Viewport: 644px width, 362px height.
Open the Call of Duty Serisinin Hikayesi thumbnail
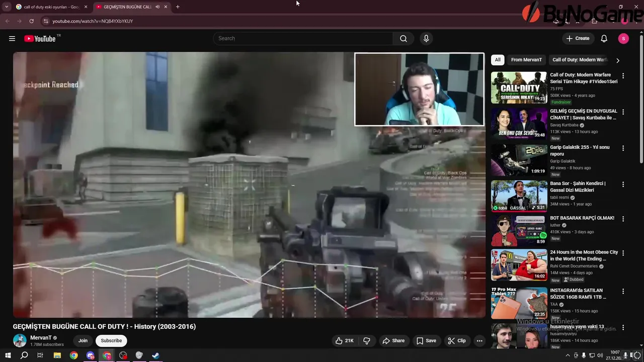[519, 87]
